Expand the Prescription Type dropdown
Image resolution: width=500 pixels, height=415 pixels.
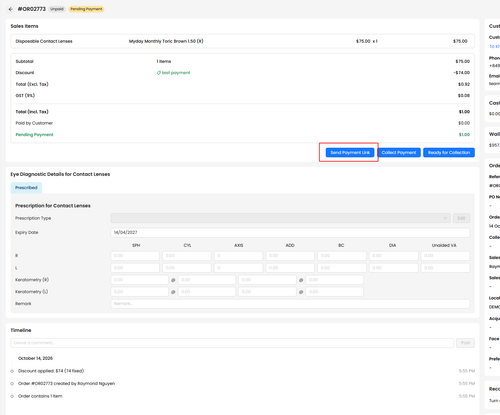point(280,218)
